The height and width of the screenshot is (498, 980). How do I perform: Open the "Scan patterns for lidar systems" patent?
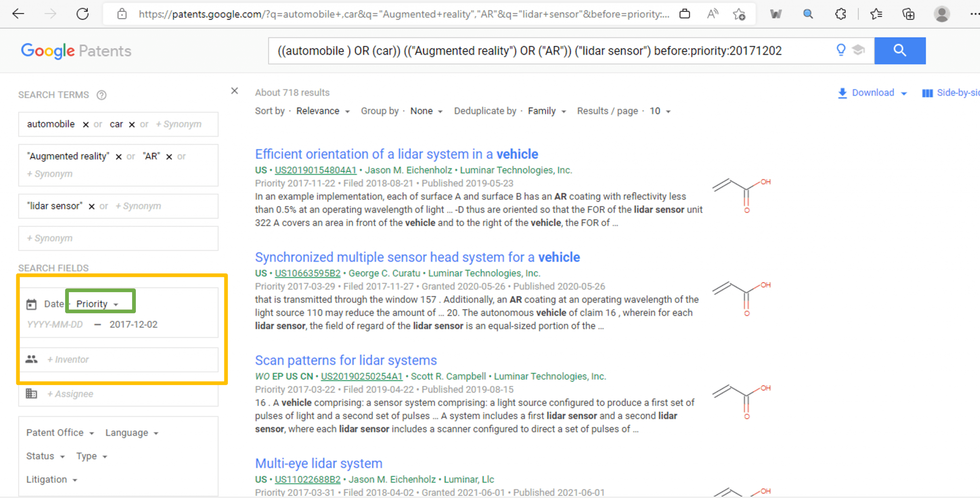(345, 360)
